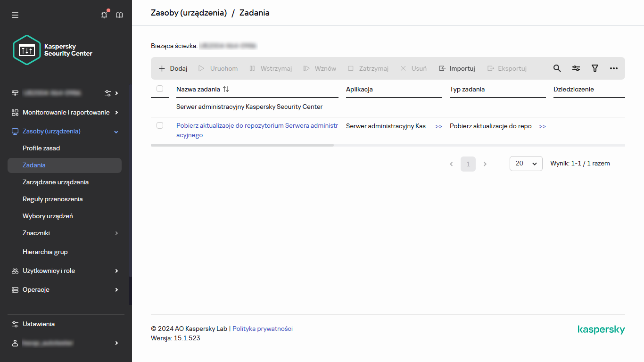Screen dimensions: 644x362
Task: Open the filter funnel icon
Action: click(x=594, y=68)
